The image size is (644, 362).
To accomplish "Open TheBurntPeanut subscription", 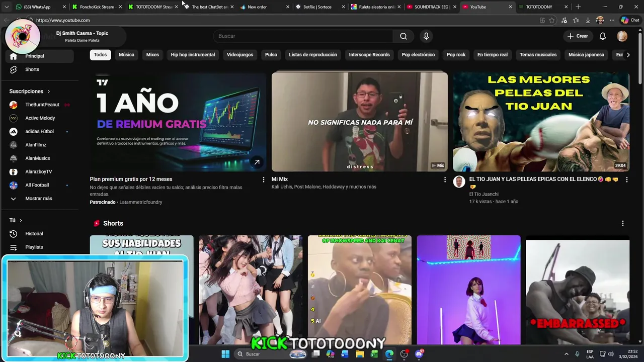I will pyautogui.click(x=39, y=105).
